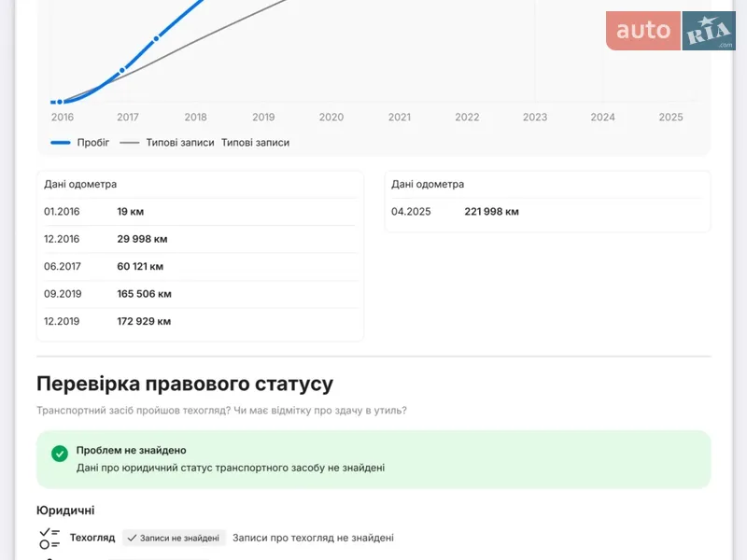Click the Техогляд label

(x=92, y=539)
